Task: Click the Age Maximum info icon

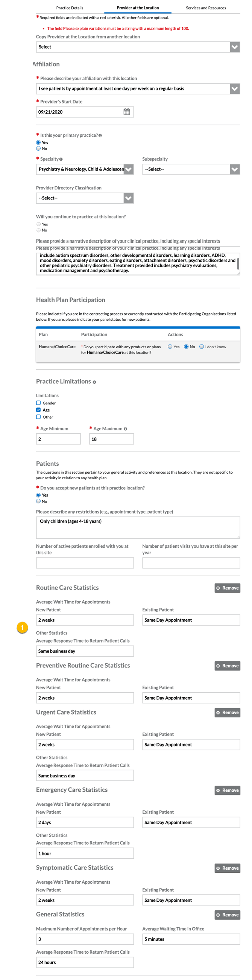Action: [125, 429]
